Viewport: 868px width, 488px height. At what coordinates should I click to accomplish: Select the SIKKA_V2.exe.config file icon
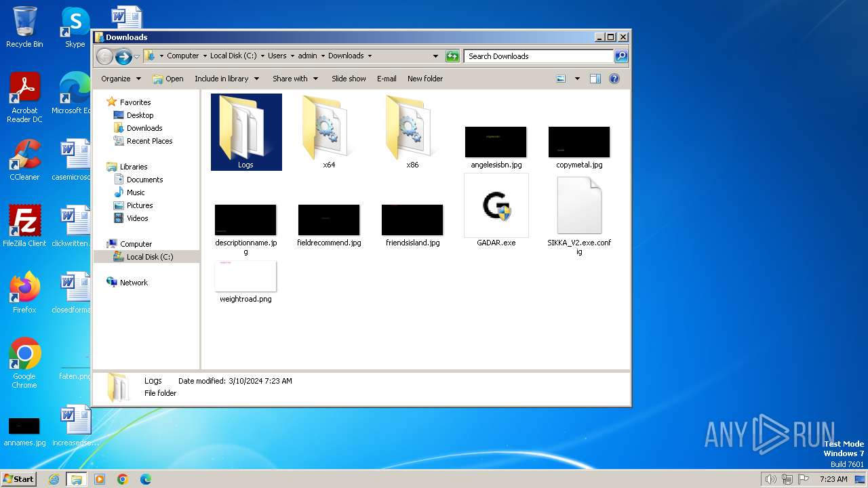pyautogui.click(x=579, y=205)
